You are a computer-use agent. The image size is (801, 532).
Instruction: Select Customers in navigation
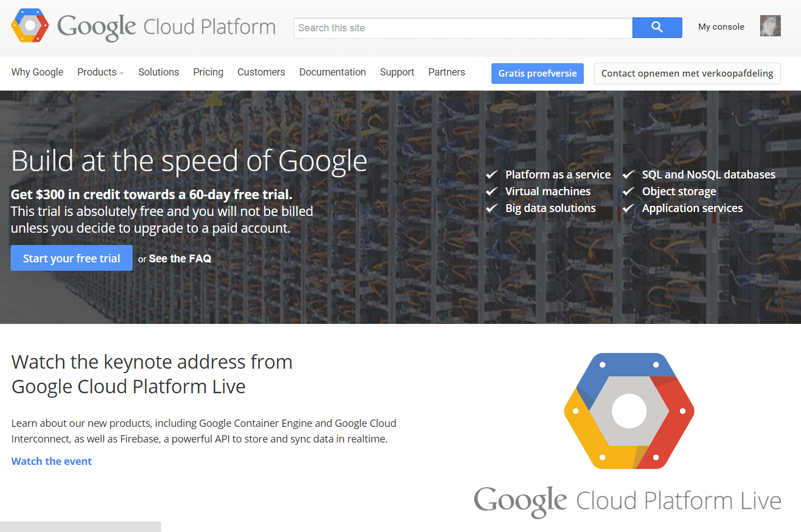261,72
